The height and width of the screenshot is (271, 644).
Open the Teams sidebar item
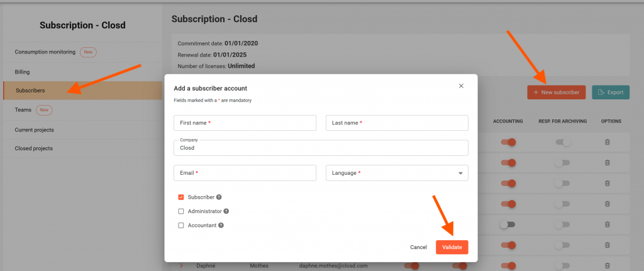pos(23,110)
